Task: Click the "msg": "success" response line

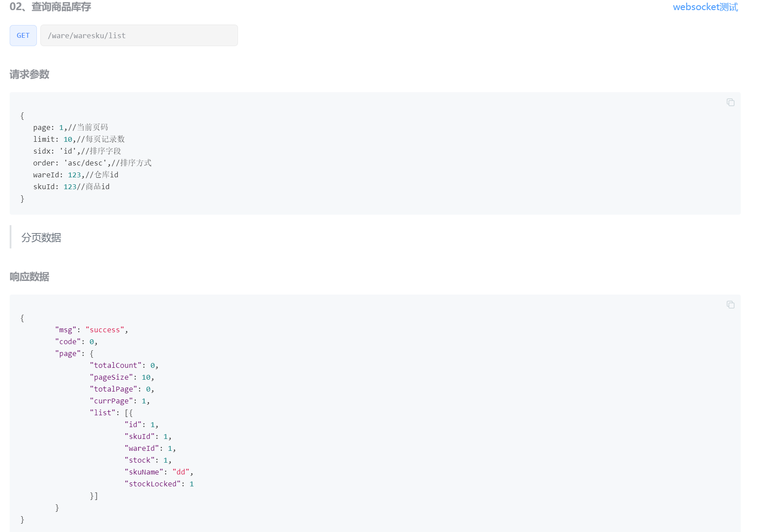Action: click(92, 330)
